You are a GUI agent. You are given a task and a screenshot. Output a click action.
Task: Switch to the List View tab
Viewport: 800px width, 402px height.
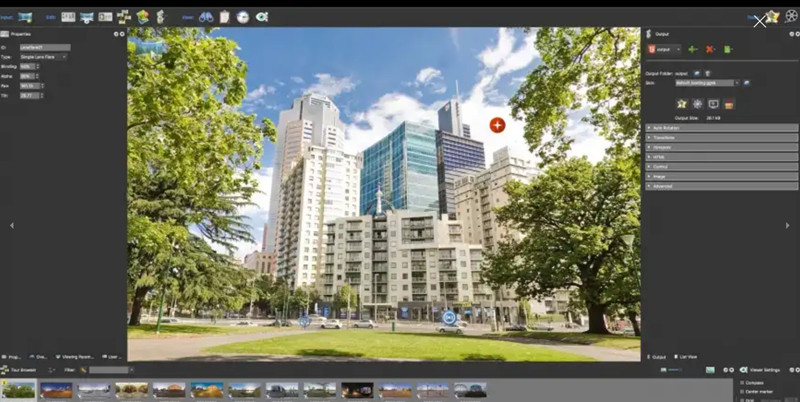point(685,357)
